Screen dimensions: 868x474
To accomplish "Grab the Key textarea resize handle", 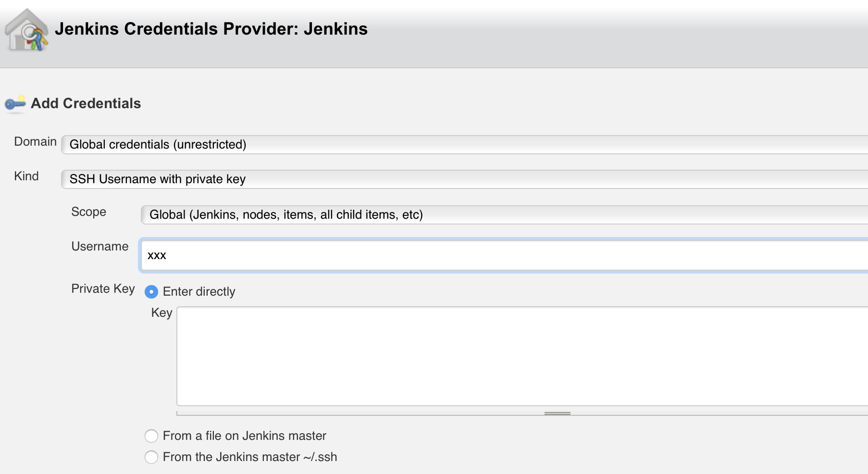I will point(558,413).
